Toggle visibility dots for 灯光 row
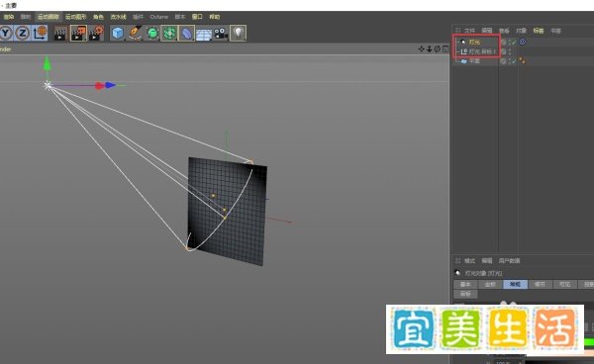The width and height of the screenshot is (594, 364). click(x=510, y=42)
